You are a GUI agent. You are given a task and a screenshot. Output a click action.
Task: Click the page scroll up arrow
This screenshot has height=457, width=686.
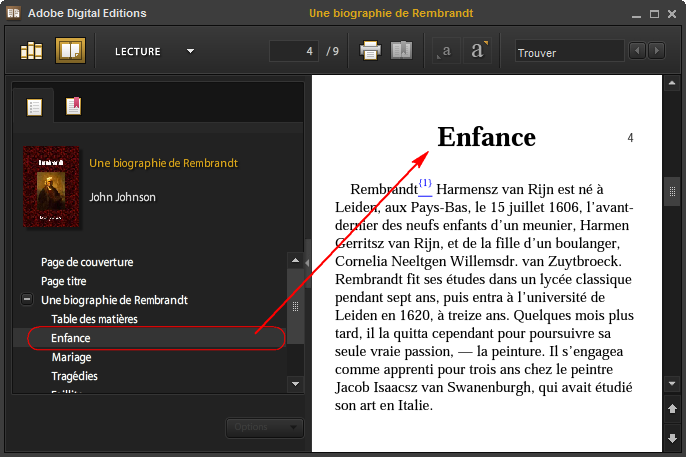672,83
